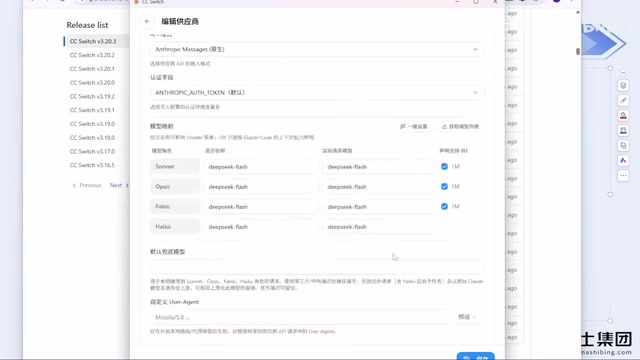Uncheck the 1M checkbox in Sonnet row

pyautogui.click(x=444, y=167)
